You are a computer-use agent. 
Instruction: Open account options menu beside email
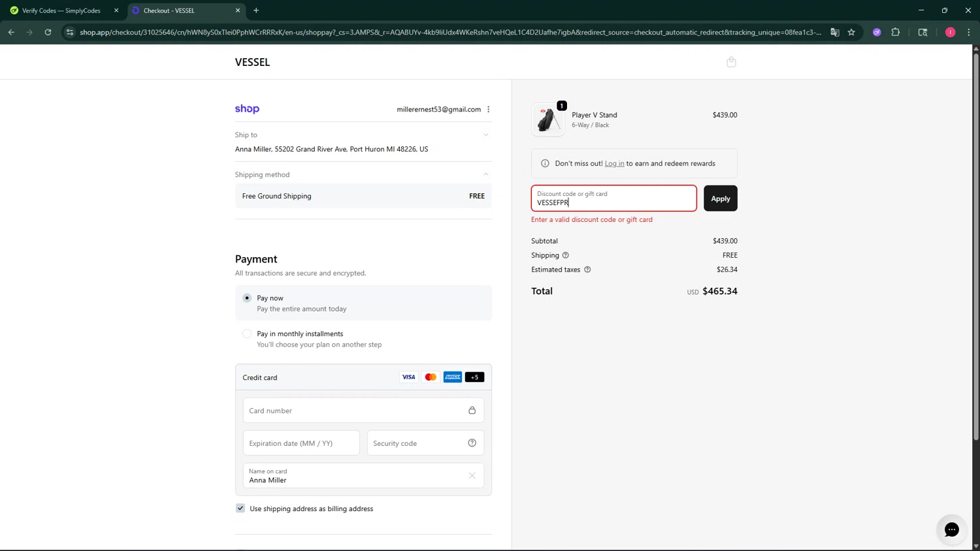489,109
